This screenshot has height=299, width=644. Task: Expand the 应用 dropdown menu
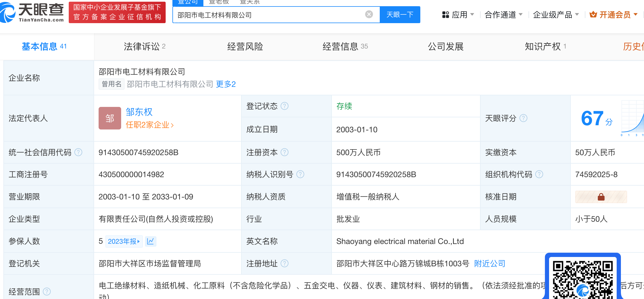[458, 15]
